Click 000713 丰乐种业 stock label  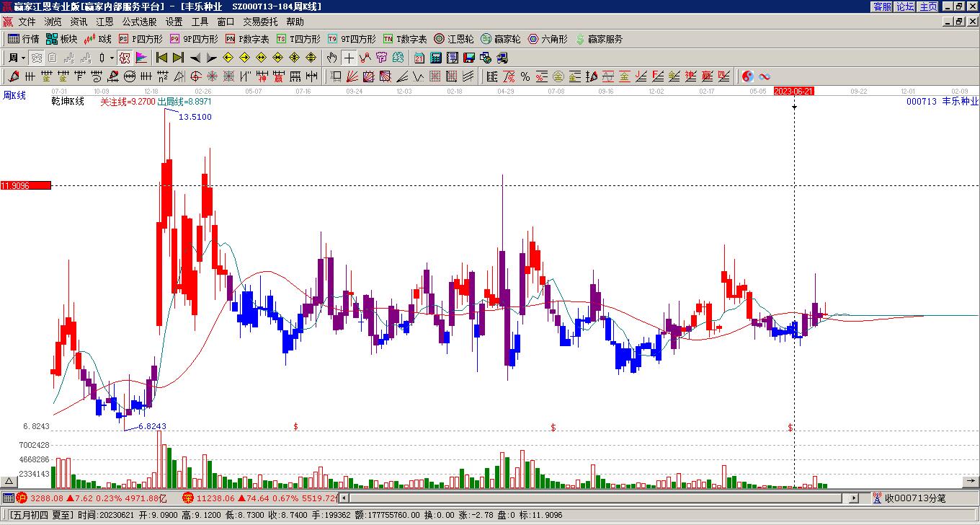pos(943,102)
